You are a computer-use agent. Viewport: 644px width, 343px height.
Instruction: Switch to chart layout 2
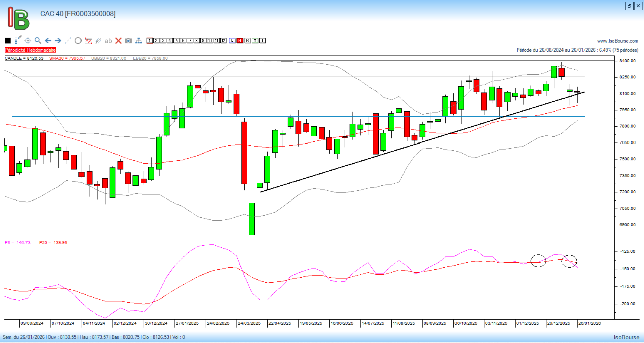click(156, 41)
